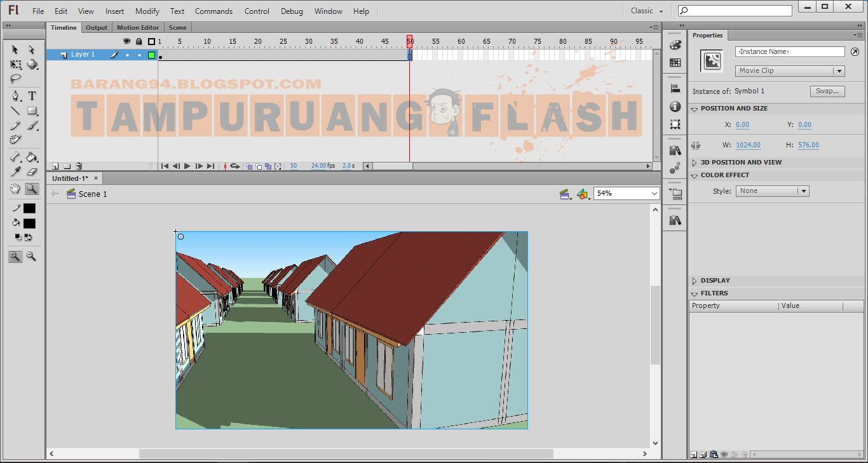Open the Info panel icon
This screenshot has height=463, width=868.
pyautogui.click(x=675, y=107)
